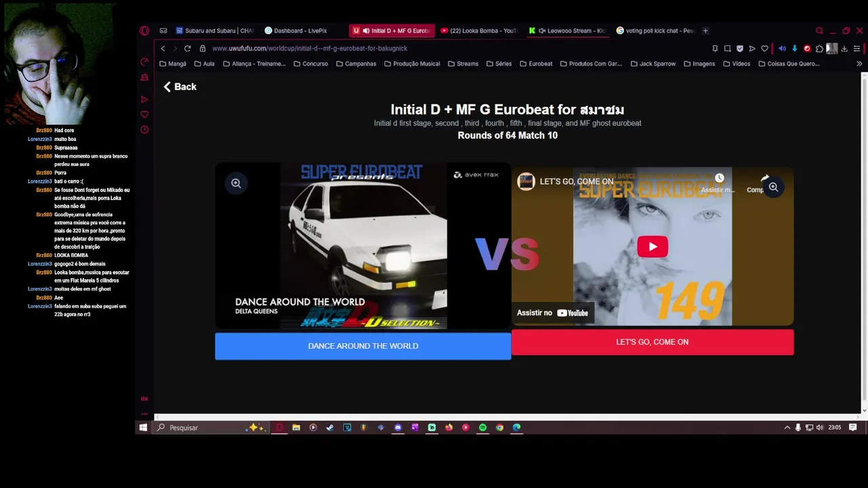This screenshot has height=488, width=868.
Task: Open Steam from the taskbar
Action: point(330,428)
